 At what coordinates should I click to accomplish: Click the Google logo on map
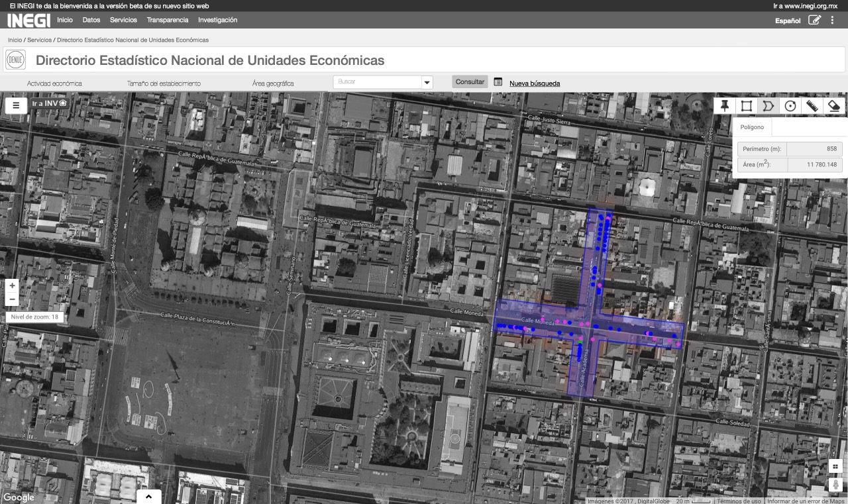point(19,497)
